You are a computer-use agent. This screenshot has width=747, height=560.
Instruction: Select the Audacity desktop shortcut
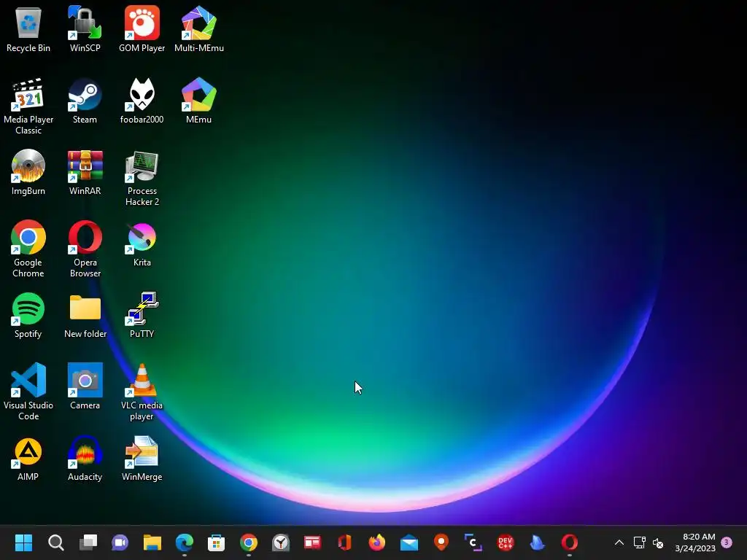(x=85, y=458)
